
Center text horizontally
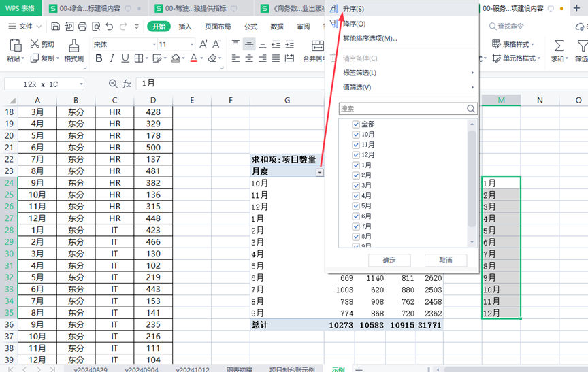249,58
